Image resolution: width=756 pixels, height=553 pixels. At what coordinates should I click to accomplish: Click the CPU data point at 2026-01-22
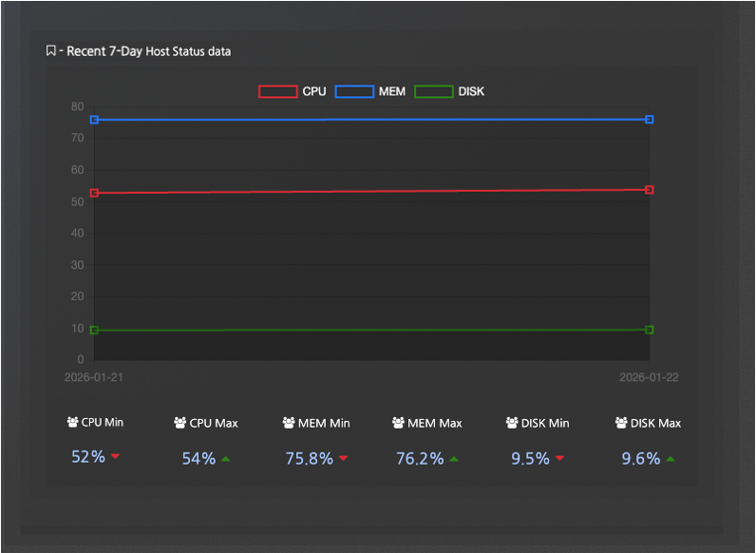pyautogui.click(x=650, y=190)
